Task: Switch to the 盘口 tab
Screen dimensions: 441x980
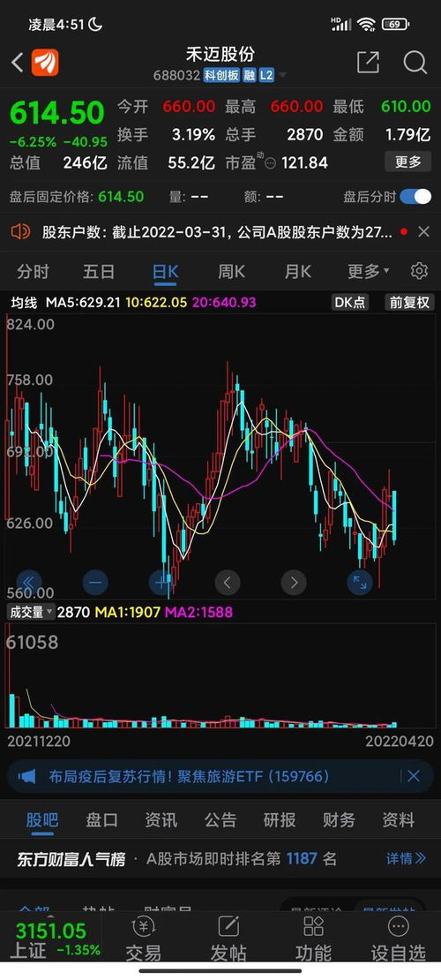Action: click(x=101, y=820)
